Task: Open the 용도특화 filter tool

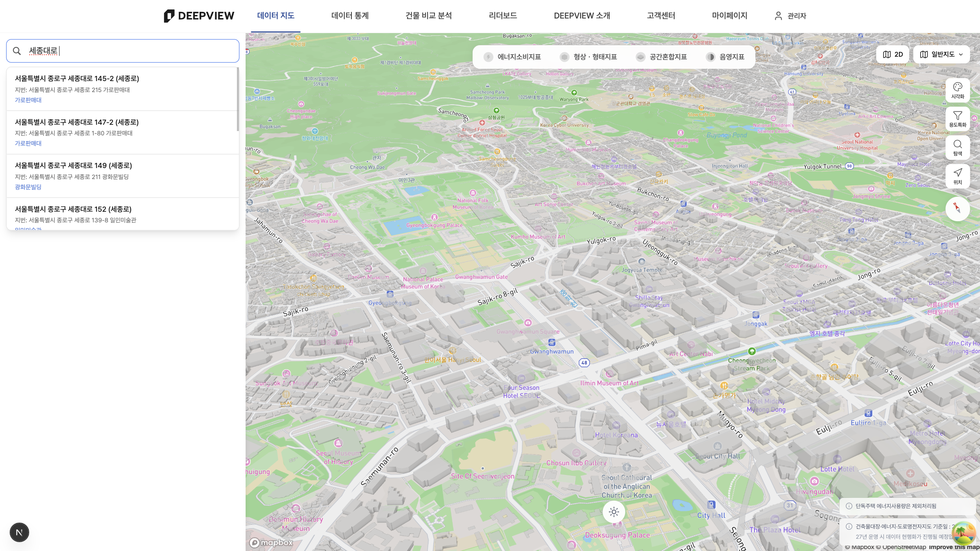Action: (958, 119)
